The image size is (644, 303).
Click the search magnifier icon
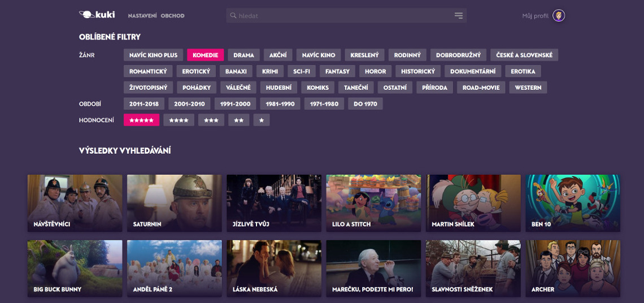click(233, 16)
